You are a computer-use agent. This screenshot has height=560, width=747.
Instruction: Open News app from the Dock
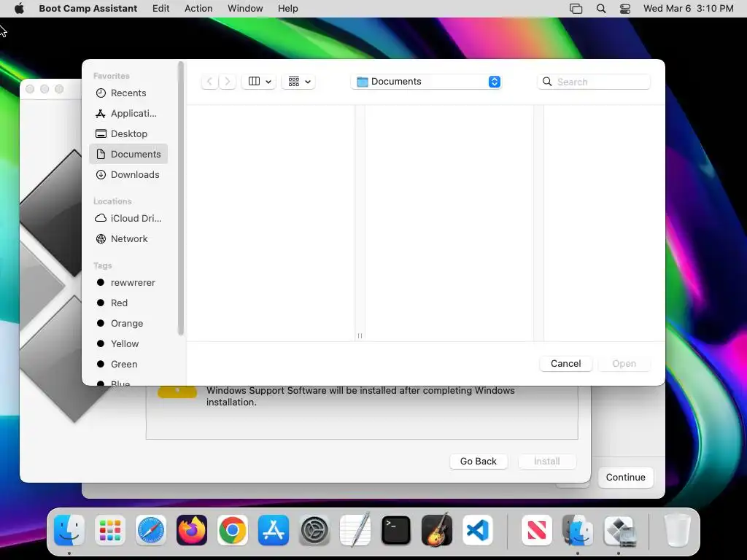[537, 530]
